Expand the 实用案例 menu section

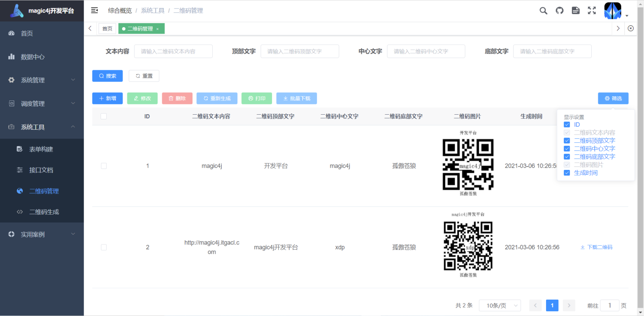pos(33,234)
